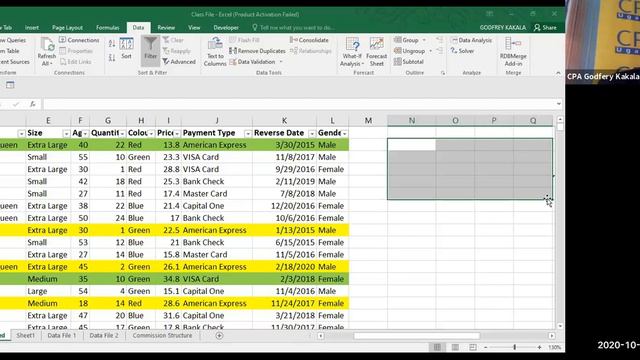Viewport: 640px width, 360px height.
Task: Click Flash Fill
Action: (x=244, y=40)
